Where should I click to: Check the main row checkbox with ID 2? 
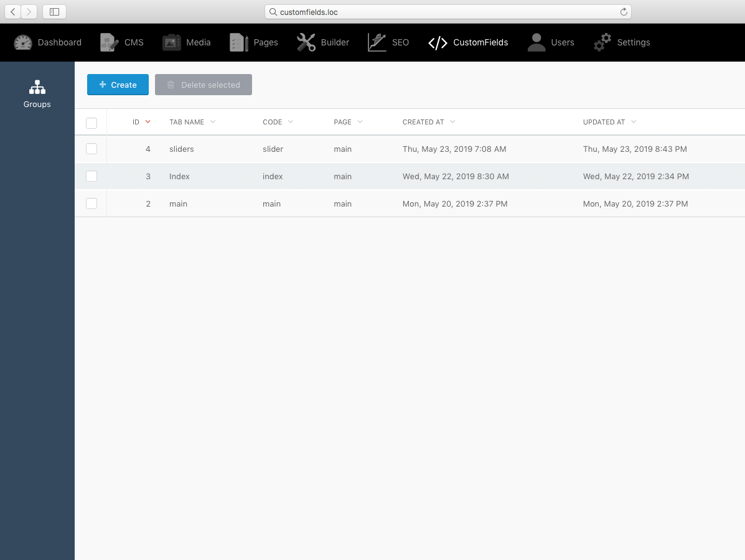(x=91, y=203)
